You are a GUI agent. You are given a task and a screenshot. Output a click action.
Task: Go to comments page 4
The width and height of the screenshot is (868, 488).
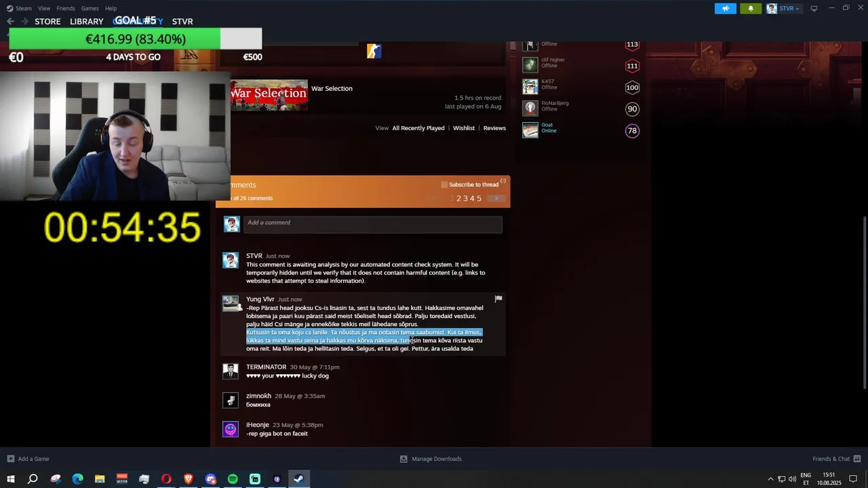[472, 199]
